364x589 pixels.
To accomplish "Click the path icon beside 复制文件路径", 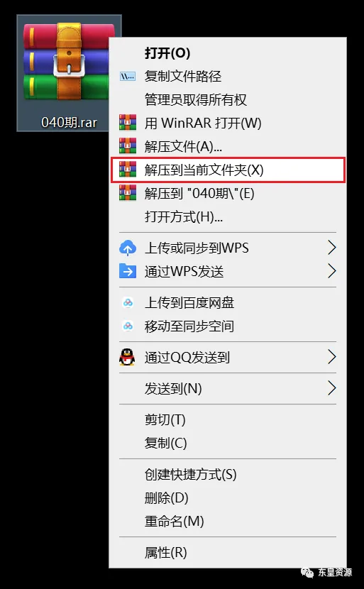I will [x=128, y=76].
